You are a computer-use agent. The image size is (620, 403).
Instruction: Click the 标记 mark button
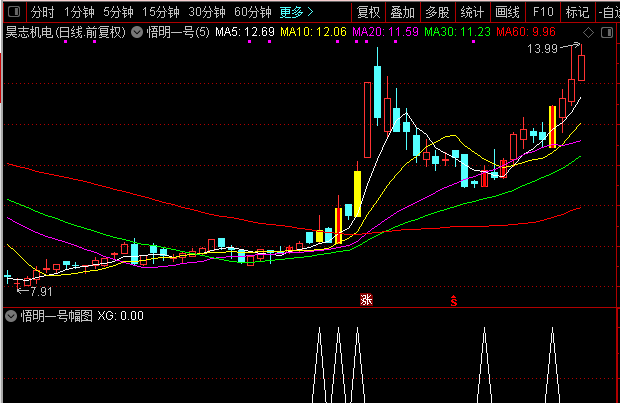tap(577, 12)
